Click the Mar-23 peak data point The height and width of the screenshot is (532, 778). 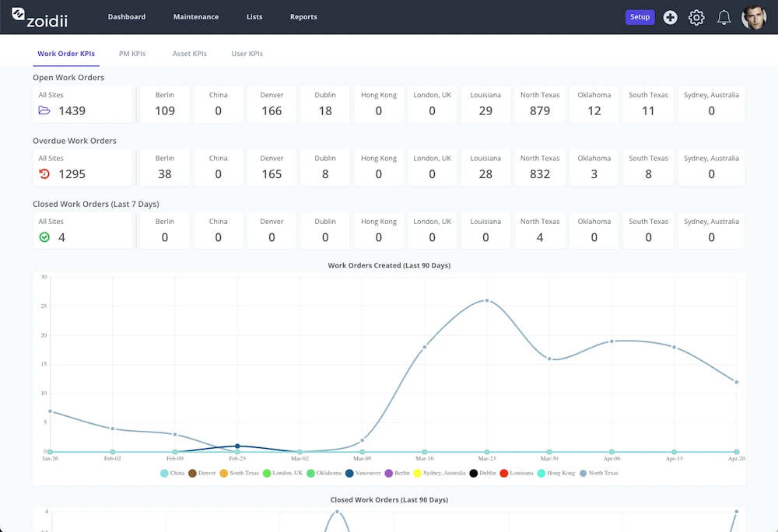click(487, 300)
